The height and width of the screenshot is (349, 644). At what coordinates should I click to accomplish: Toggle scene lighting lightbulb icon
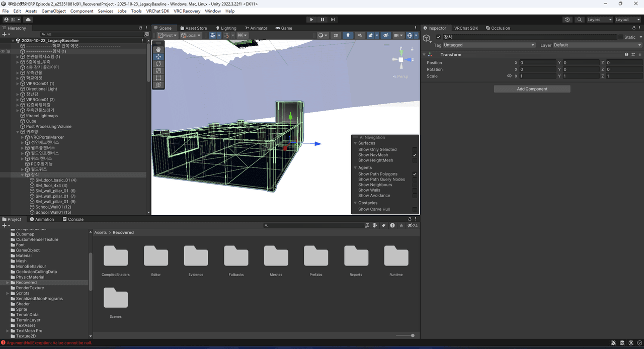[348, 36]
